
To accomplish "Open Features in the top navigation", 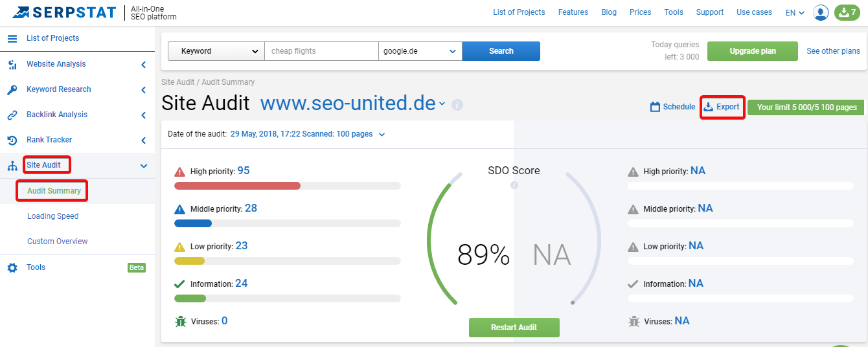I will 573,12.
